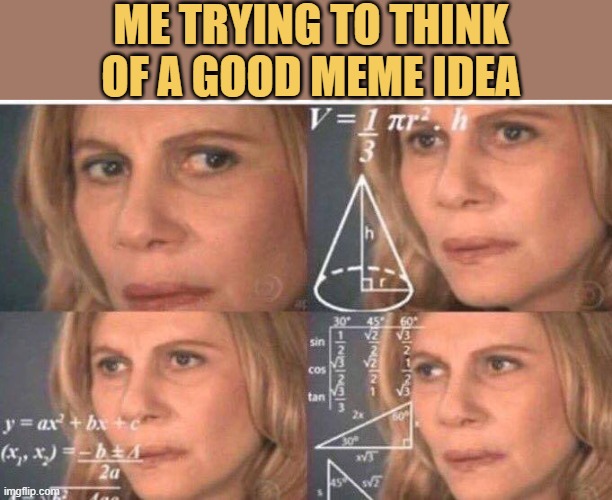612x500 pixels.
Task: Click the quadratic equation y = ax² + bx + c
Action: [x=71, y=424]
